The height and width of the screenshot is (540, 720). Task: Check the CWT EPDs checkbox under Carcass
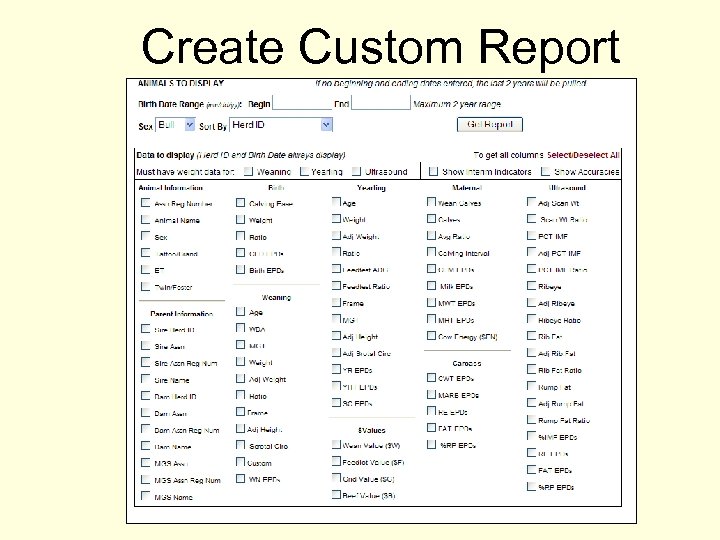431,377
